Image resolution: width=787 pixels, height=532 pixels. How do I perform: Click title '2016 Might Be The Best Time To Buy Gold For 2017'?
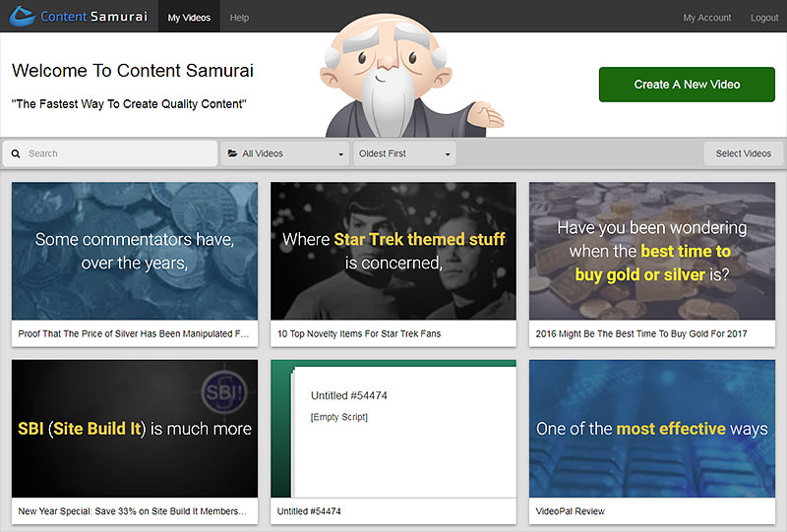(x=641, y=333)
